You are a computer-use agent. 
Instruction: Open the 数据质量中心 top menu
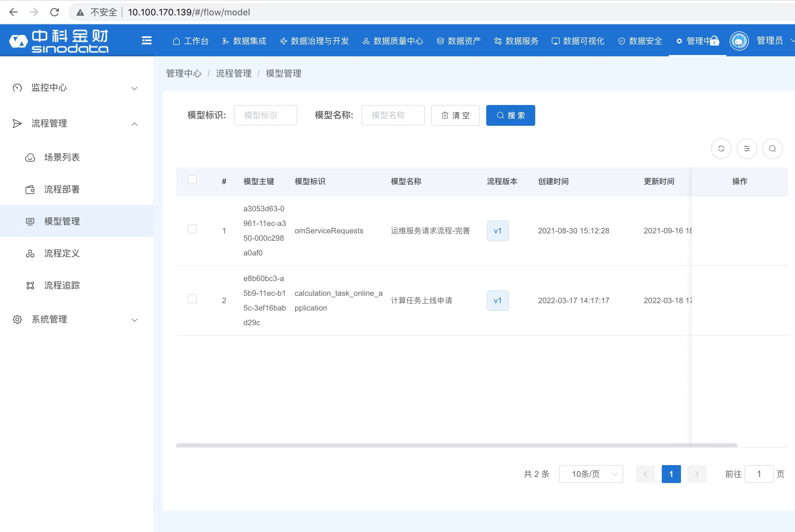(x=393, y=41)
